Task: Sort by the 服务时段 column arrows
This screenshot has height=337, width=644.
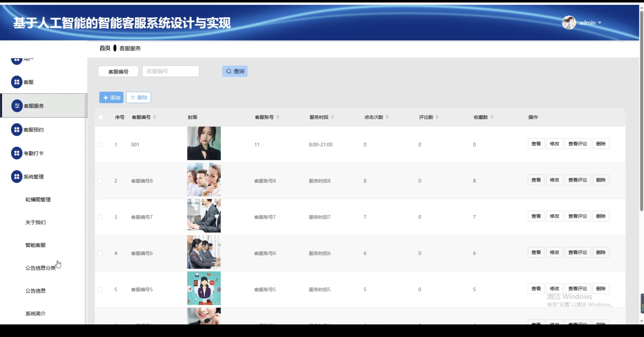Action: 333,117
